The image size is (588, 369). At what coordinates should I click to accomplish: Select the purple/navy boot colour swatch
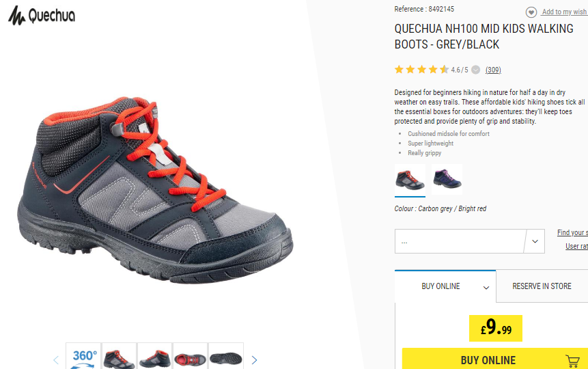tap(447, 179)
